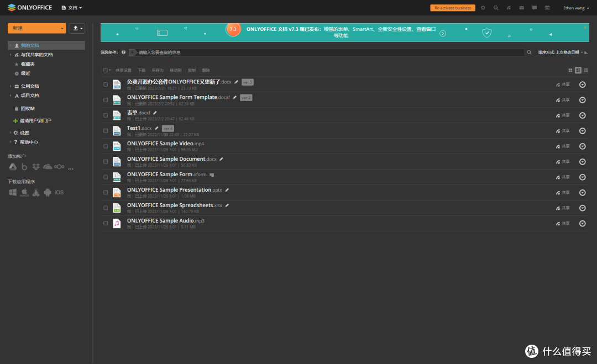Open 最近 recent files in sidebar
This screenshot has width=597, height=364.
pyautogui.click(x=25, y=73)
